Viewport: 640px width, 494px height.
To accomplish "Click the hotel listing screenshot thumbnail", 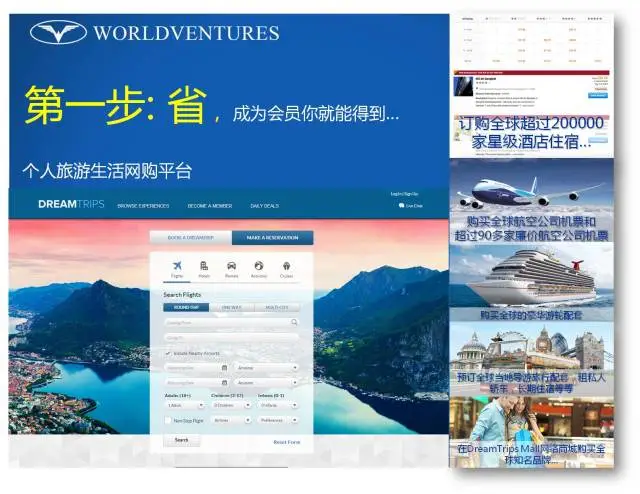I will coord(531,84).
